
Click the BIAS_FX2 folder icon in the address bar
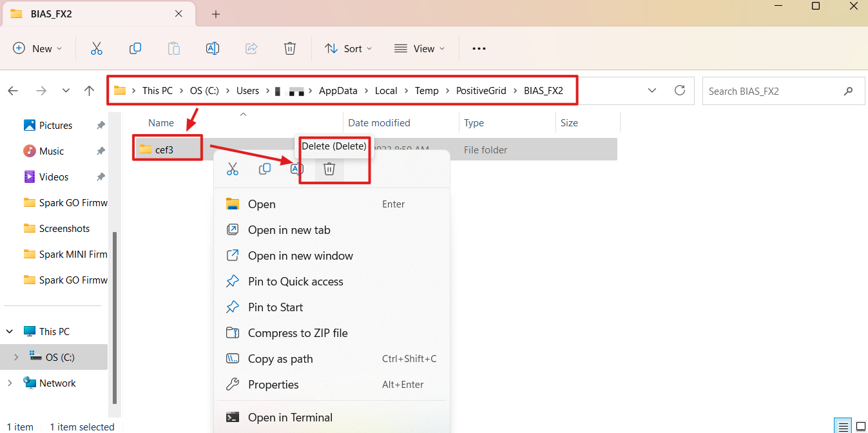120,91
